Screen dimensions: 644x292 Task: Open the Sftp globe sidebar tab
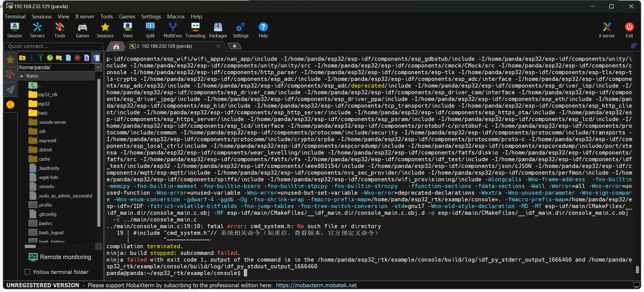tap(10, 105)
